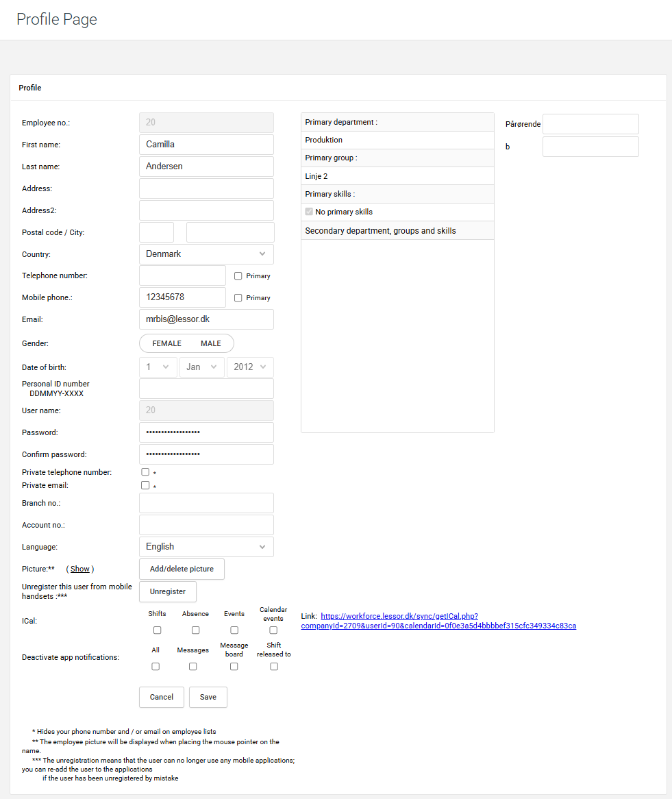Focus the Postal code field
Image resolution: width=672 pixels, height=799 pixels.
[x=156, y=232]
